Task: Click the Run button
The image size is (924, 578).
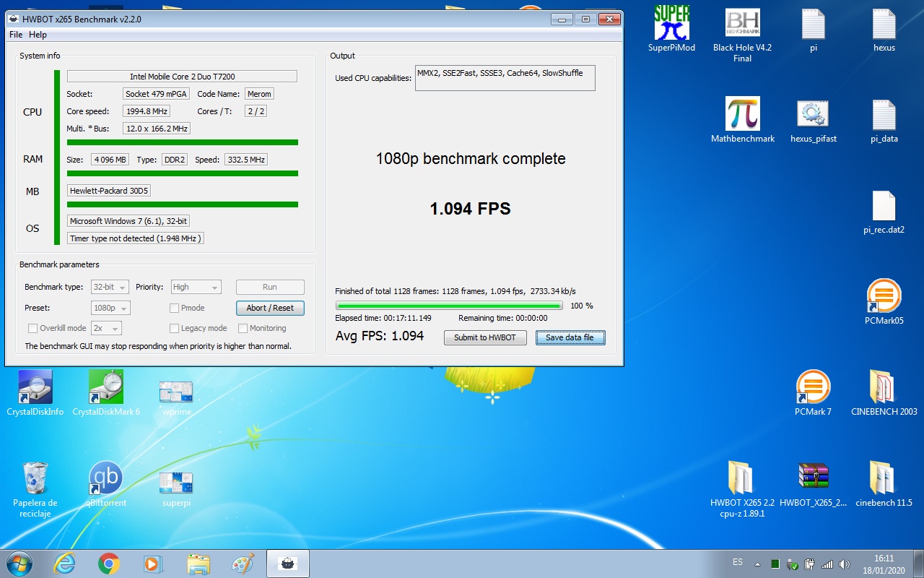Action: click(270, 287)
